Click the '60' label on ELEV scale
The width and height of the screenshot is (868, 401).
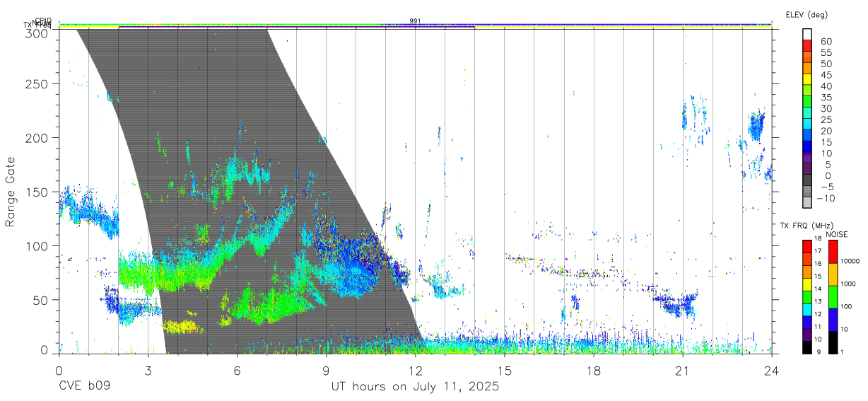point(825,41)
